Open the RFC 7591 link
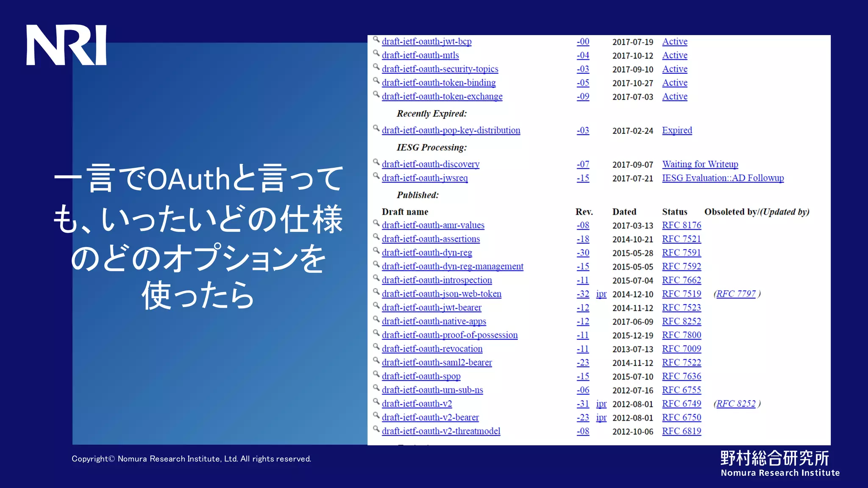Viewport: 868px width, 488px height. [x=682, y=253]
